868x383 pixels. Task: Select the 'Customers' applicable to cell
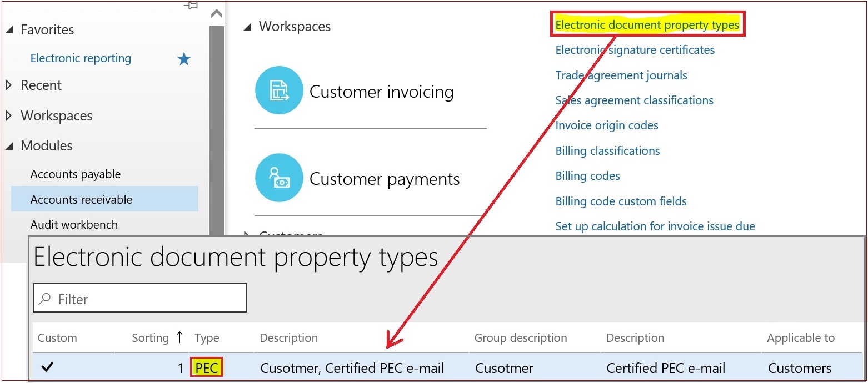point(800,368)
